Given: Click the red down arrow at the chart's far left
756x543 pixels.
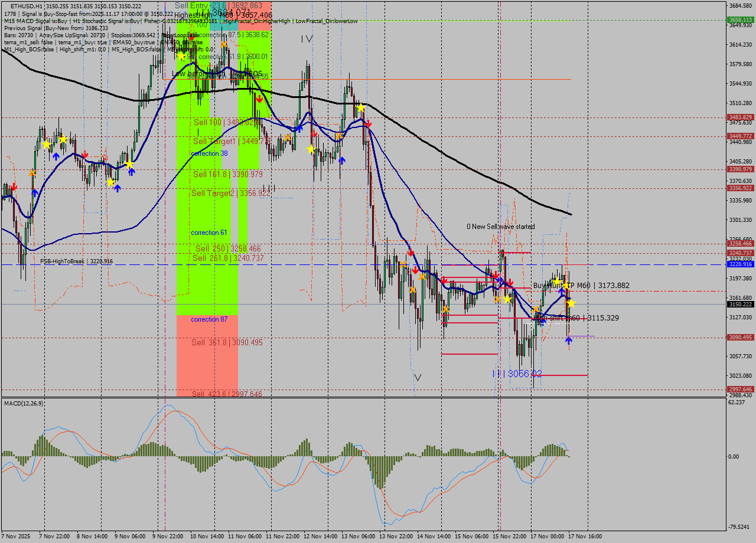Looking at the screenshot, I should (x=14, y=187).
